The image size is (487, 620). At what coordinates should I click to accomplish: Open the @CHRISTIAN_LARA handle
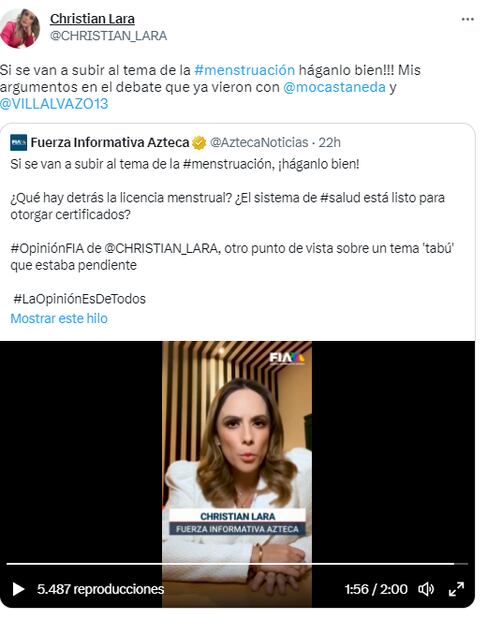pos(108,36)
